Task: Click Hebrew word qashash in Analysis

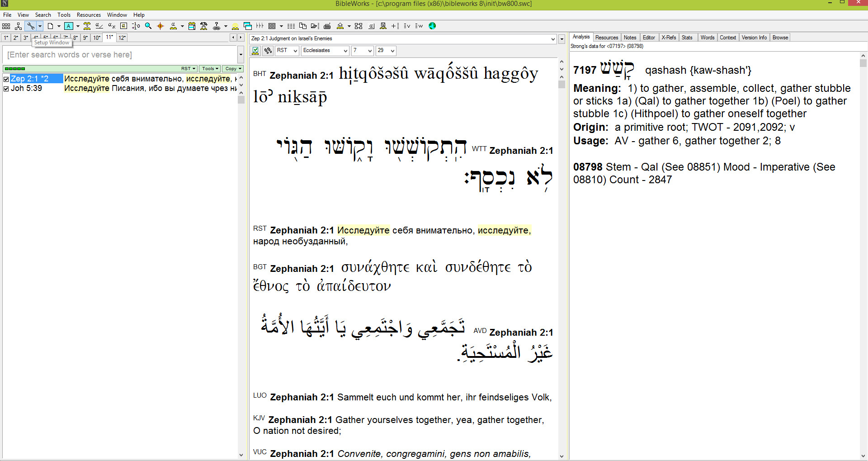Action: point(617,69)
